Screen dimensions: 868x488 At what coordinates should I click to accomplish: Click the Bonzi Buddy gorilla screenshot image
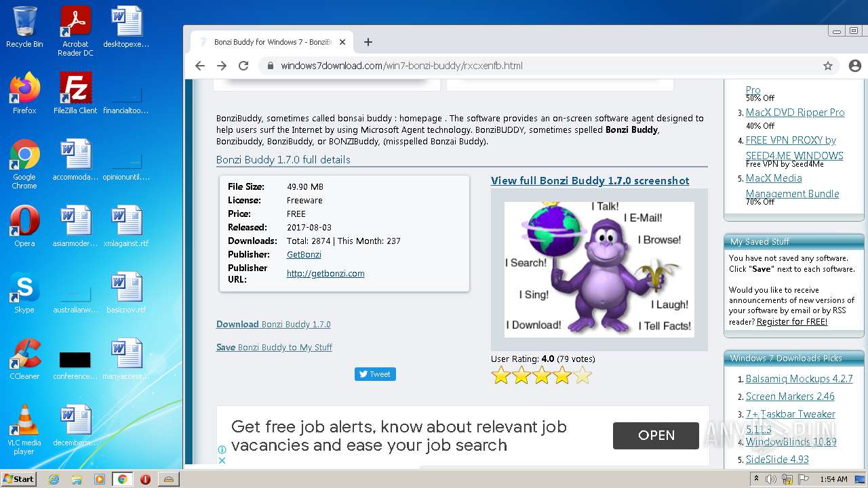599,270
